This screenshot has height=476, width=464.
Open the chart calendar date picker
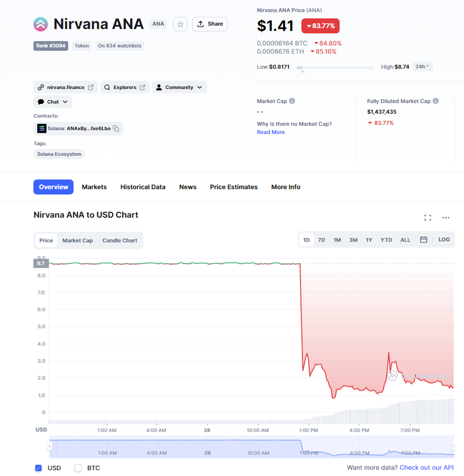tap(424, 240)
